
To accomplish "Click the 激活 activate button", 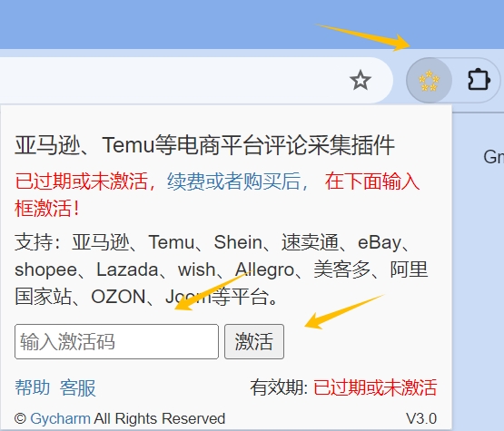I will 254,341.
